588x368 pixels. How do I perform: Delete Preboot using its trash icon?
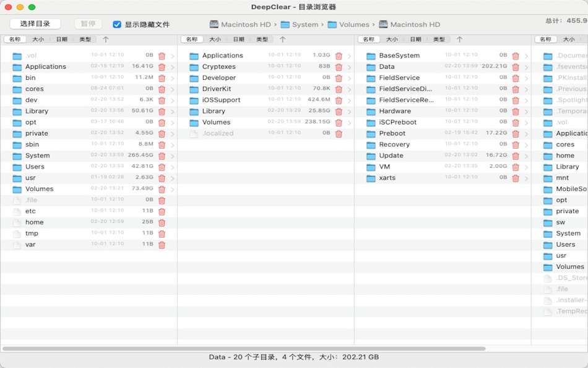click(515, 133)
